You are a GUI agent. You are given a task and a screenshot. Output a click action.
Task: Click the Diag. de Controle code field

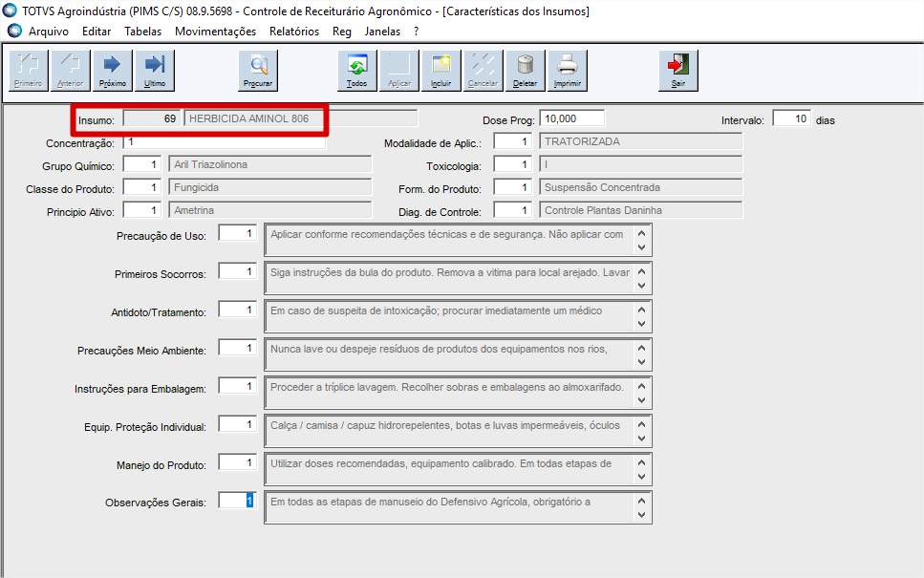pos(513,210)
